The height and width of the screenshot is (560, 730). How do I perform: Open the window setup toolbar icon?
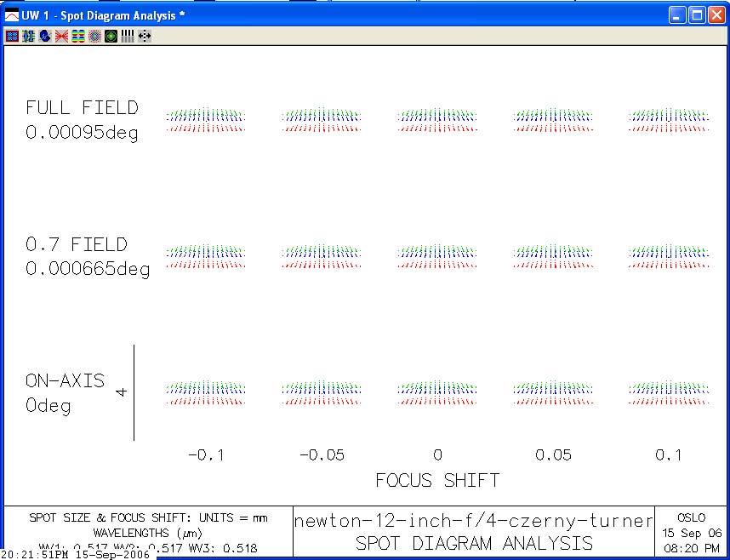click(12, 37)
